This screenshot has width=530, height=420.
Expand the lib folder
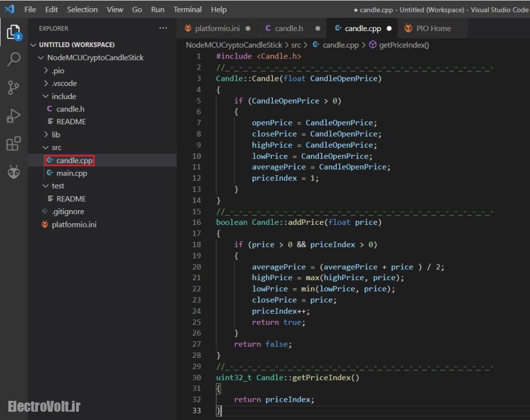point(55,135)
